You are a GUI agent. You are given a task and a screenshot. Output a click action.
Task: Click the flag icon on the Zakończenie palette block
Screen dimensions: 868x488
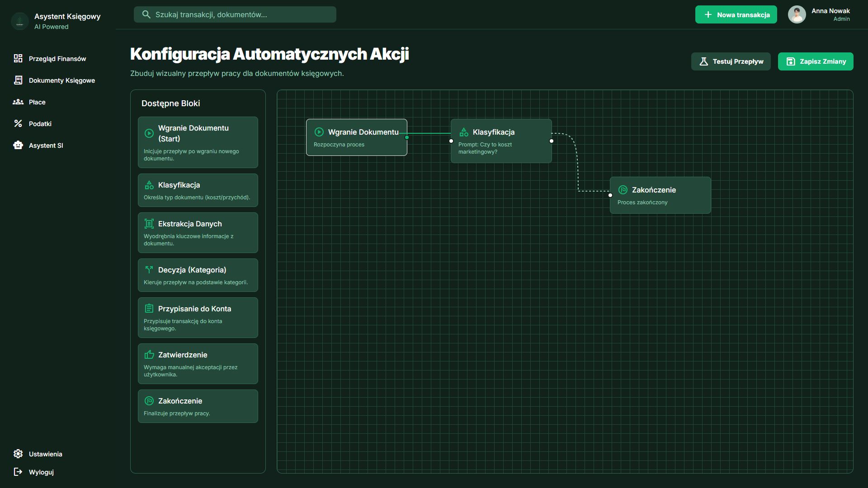[x=149, y=401]
